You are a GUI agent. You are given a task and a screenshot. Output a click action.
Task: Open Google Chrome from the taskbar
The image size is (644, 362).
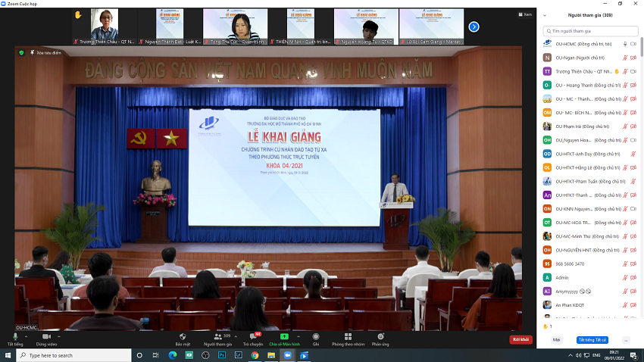tap(255, 354)
